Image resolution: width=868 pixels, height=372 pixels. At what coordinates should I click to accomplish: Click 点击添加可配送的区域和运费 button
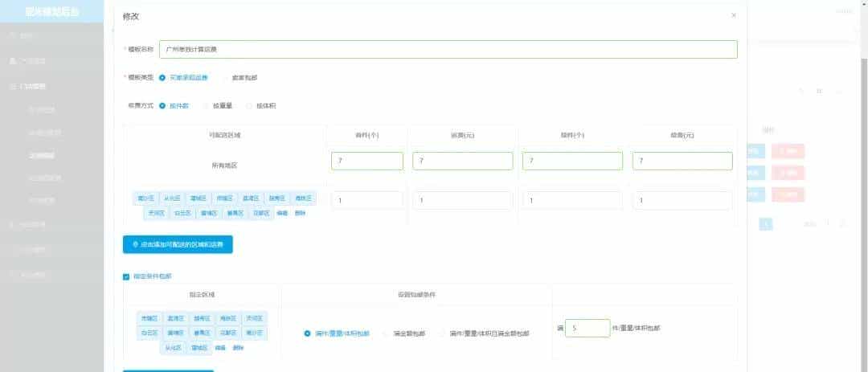tap(178, 244)
